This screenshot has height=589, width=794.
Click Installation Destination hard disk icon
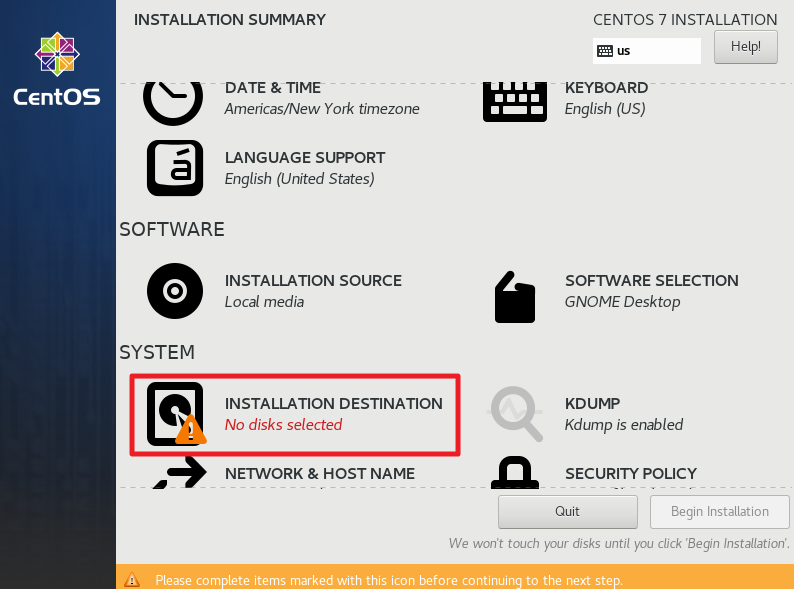[x=176, y=414]
